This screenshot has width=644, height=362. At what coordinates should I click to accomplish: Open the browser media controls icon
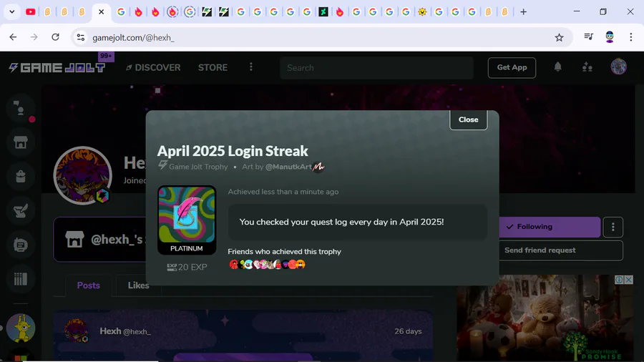coord(589,37)
